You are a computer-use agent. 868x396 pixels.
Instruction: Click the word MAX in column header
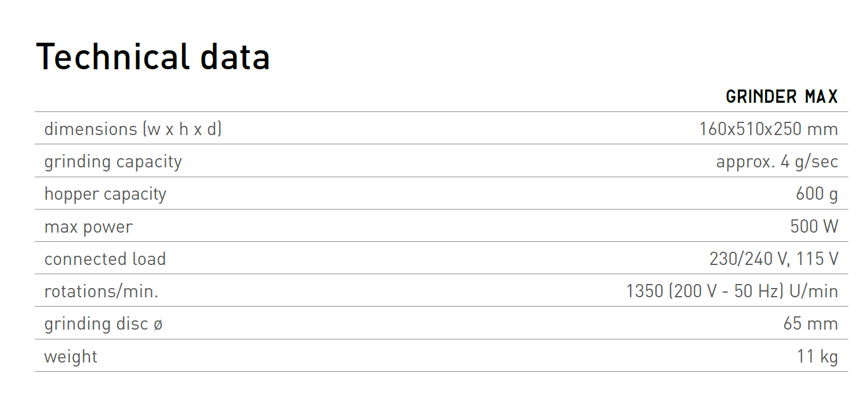point(821,97)
